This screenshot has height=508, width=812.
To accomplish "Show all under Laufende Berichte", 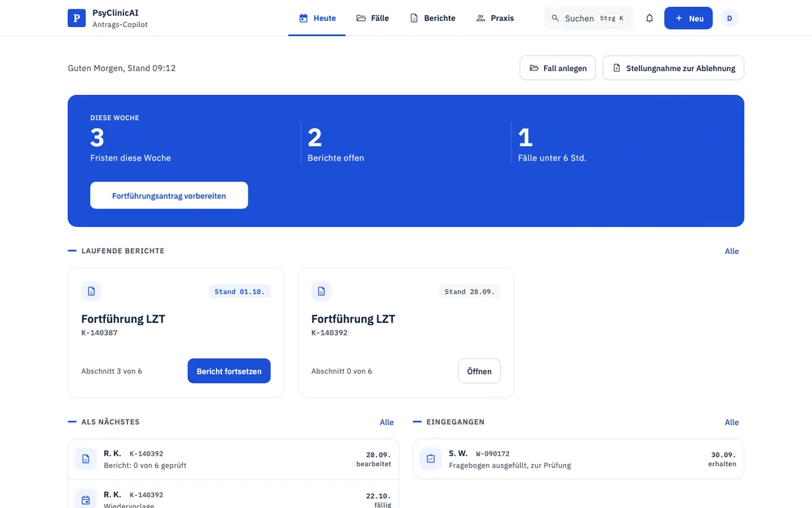I will tap(731, 251).
